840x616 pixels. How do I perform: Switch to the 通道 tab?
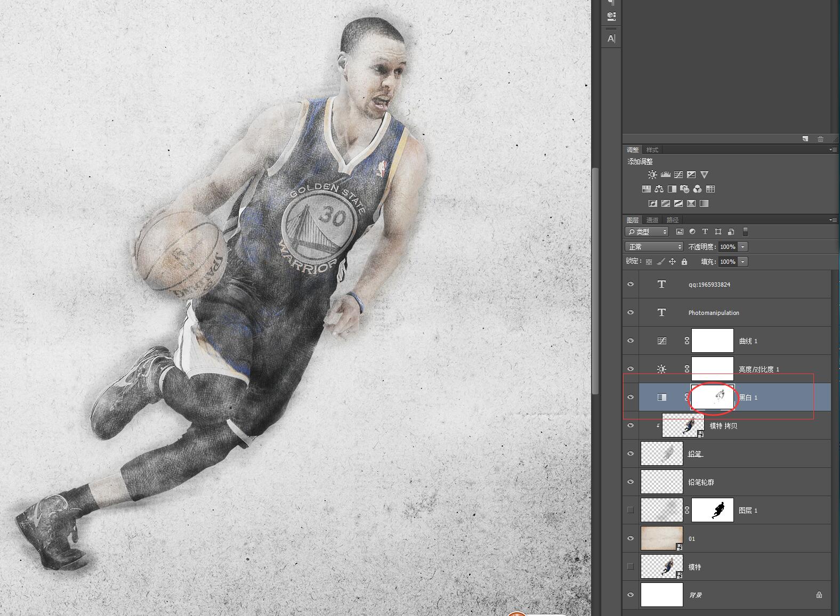click(652, 220)
